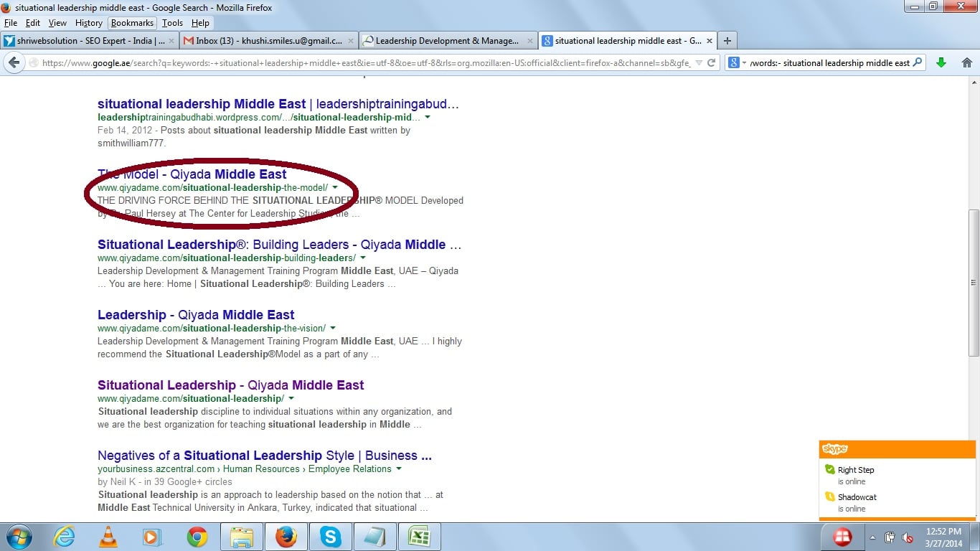Click the Google URL address field
980x551 pixels.
tap(366, 63)
